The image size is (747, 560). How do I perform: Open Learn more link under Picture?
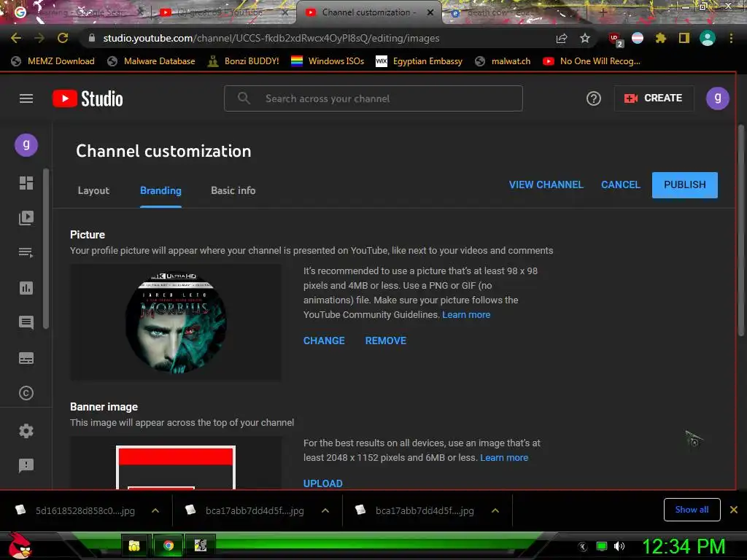coord(466,315)
